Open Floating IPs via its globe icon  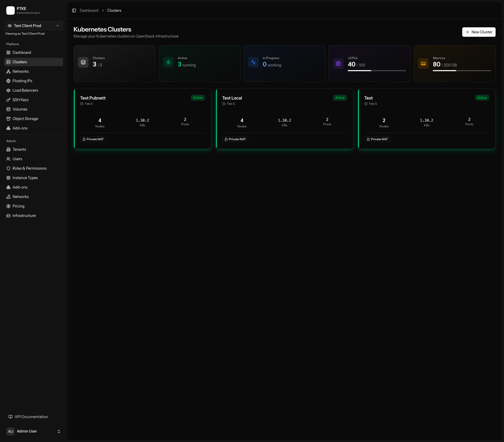[x=9, y=81]
